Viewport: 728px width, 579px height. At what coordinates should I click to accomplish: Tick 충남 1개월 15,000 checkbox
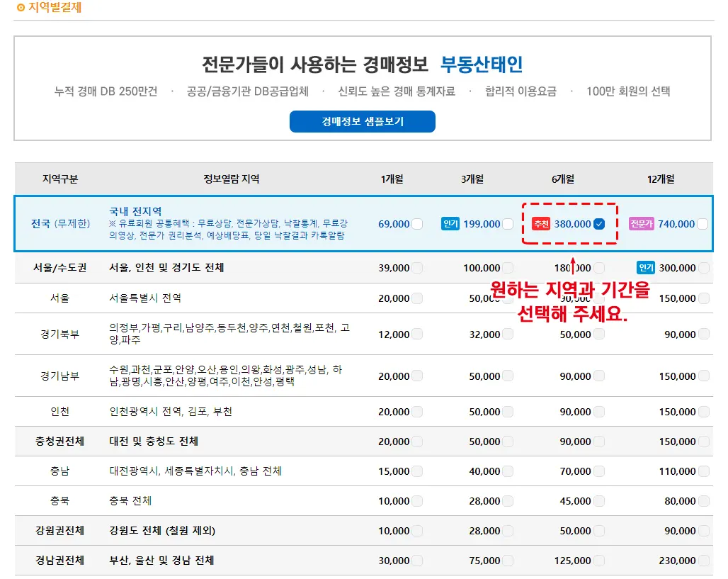[x=417, y=471]
